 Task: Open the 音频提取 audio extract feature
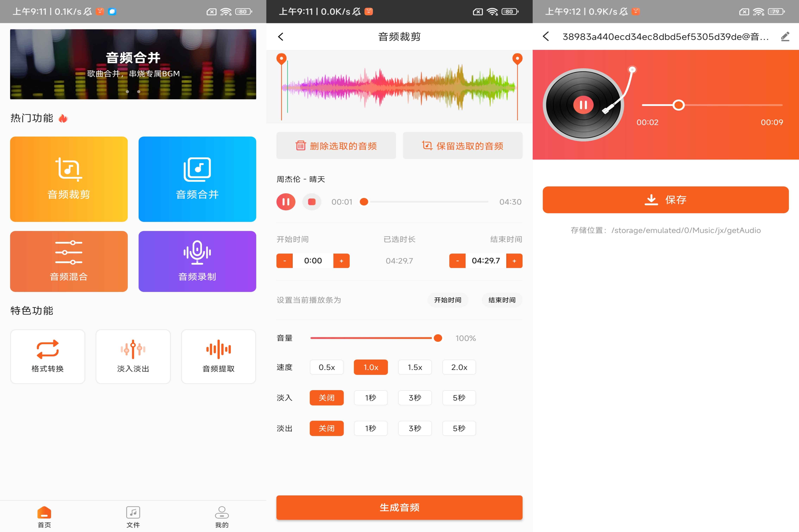218,356
